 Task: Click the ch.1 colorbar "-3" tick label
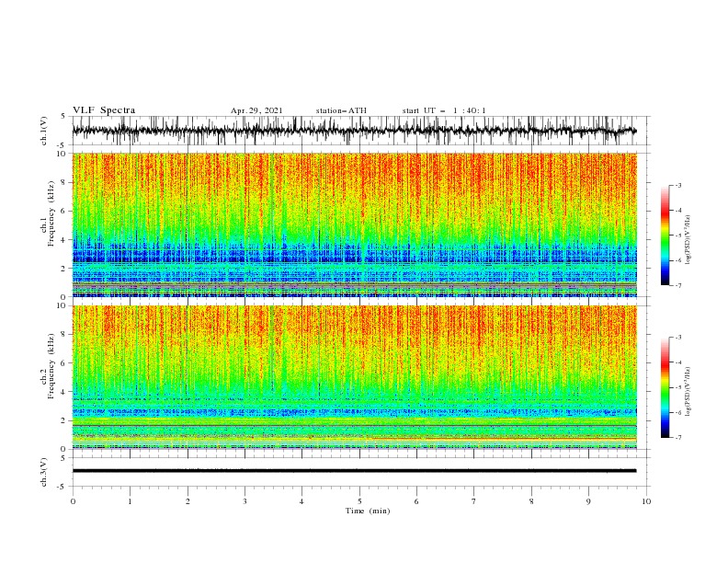(677, 185)
